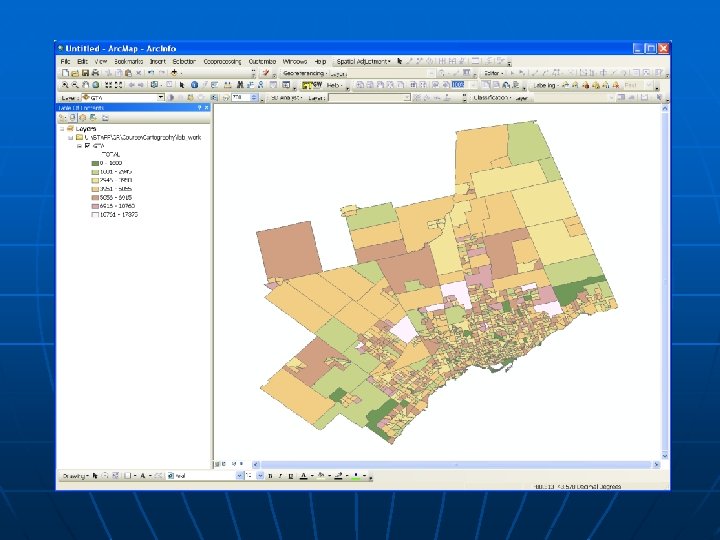Viewport: 720px width, 540px height.
Task: Open the Editor toolbar dropdown
Action: coord(494,73)
